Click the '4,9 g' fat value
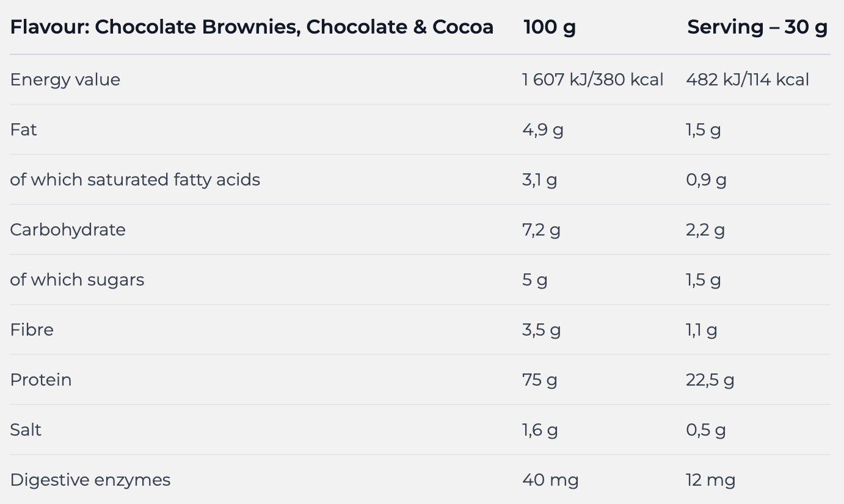 [x=542, y=129]
